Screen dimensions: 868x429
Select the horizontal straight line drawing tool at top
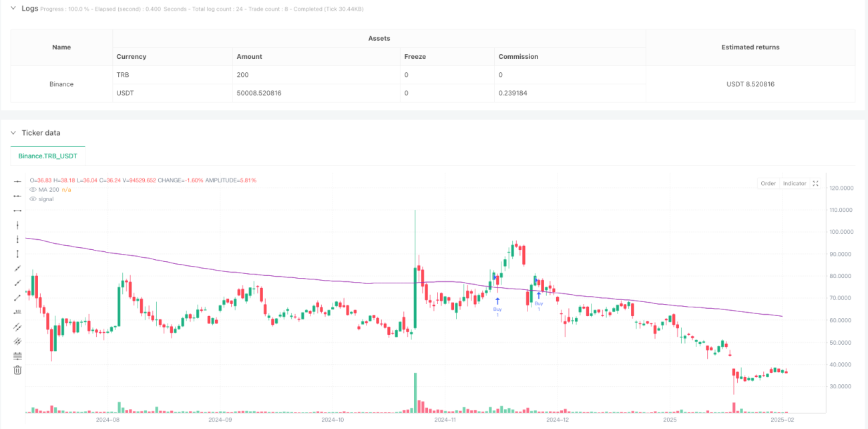point(17,182)
